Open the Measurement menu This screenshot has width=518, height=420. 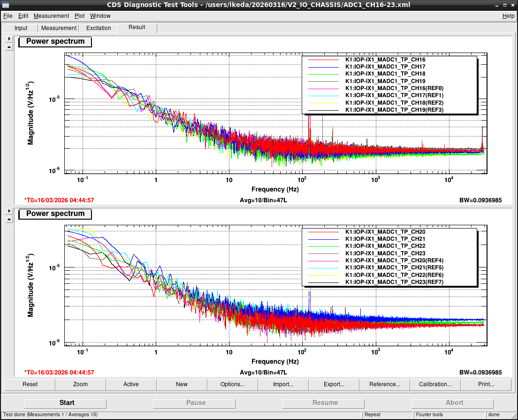pyautogui.click(x=51, y=16)
